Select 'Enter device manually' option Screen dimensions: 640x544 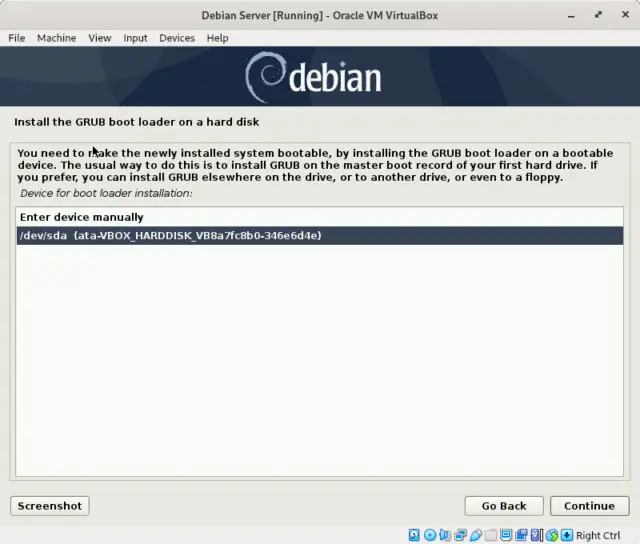320,217
